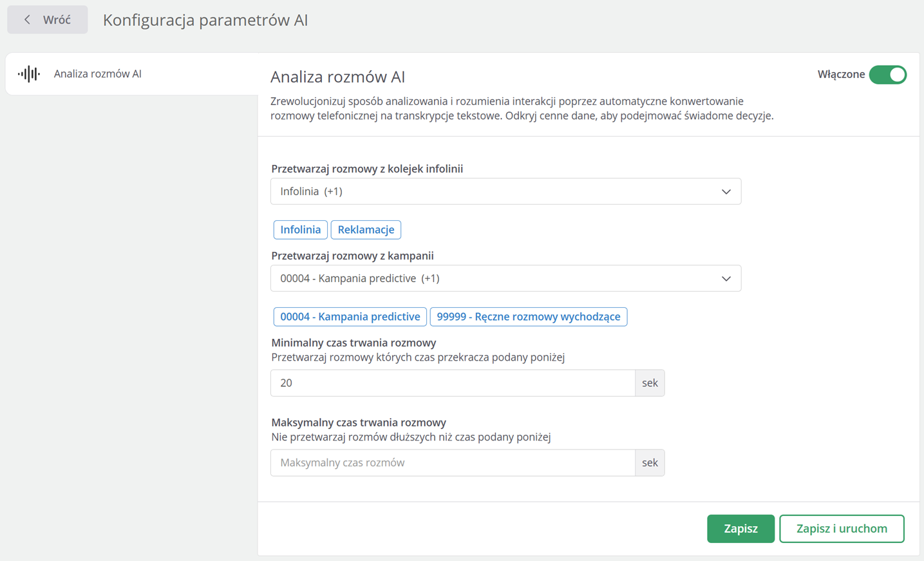Click the Infolinia queue tag
The height and width of the screenshot is (561, 924).
click(301, 230)
